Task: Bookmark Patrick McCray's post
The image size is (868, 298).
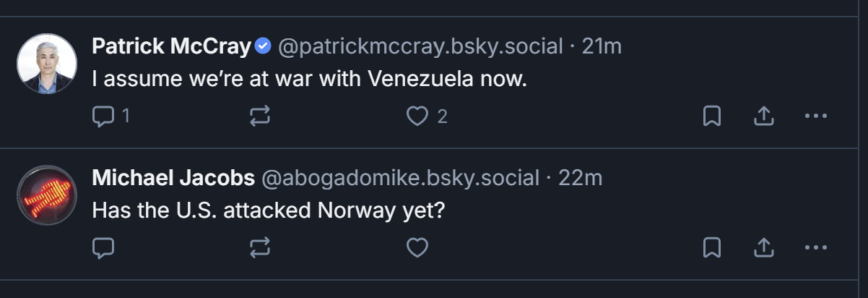Action: [712, 116]
